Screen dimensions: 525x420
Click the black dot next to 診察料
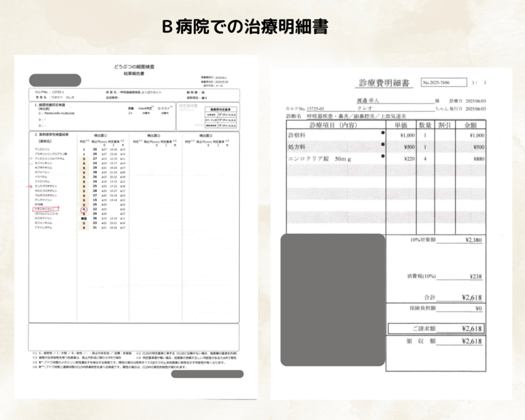(x=383, y=133)
